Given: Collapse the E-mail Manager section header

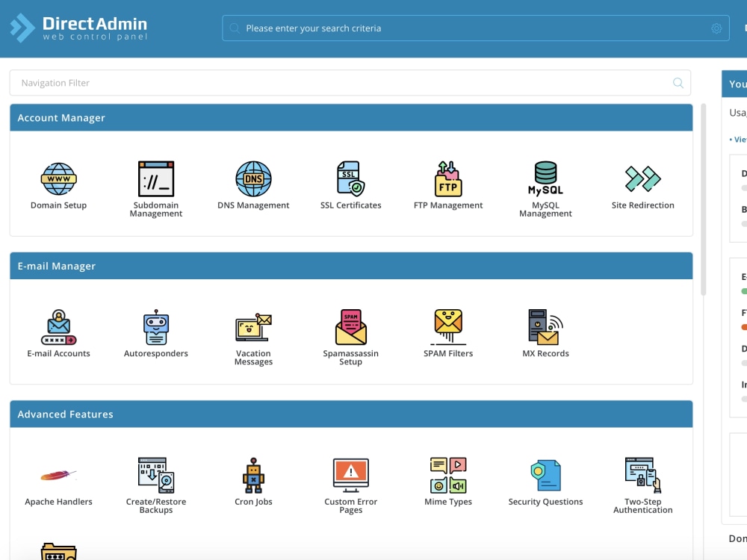Looking at the screenshot, I should tap(351, 266).
